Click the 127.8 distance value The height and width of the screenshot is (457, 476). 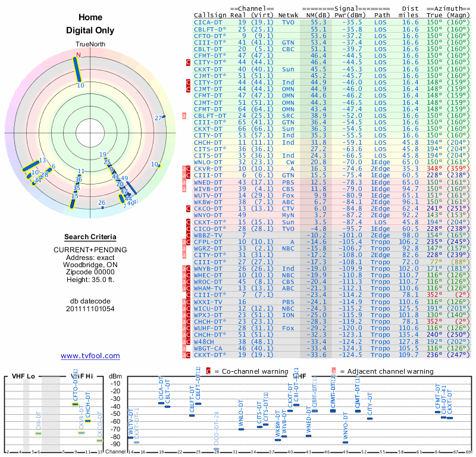pos(409,342)
